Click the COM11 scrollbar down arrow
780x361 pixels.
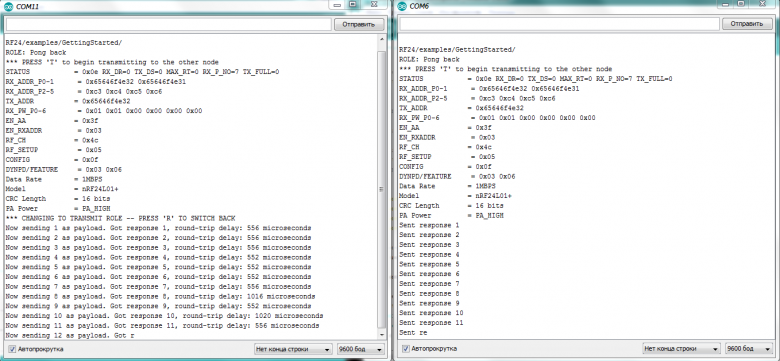(382, 336)
